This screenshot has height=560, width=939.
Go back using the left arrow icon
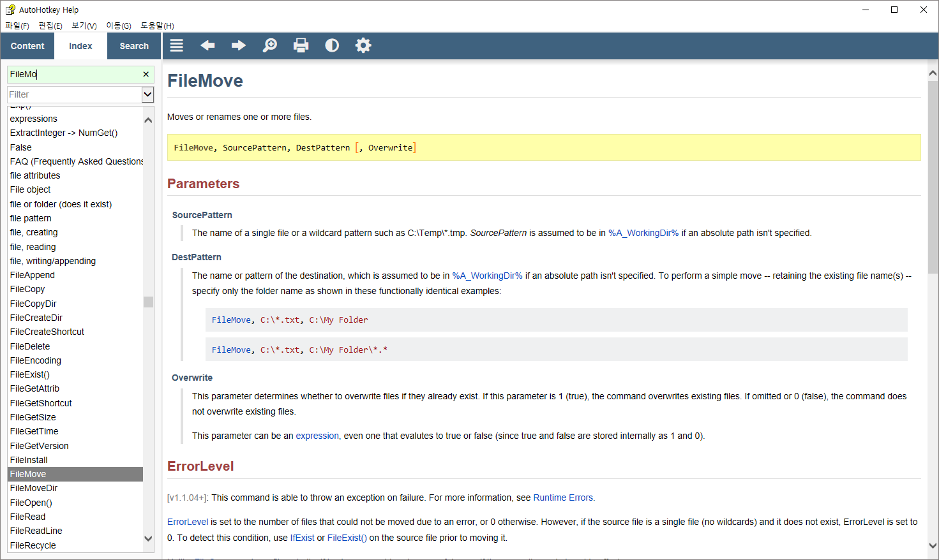tap(207, 45)
